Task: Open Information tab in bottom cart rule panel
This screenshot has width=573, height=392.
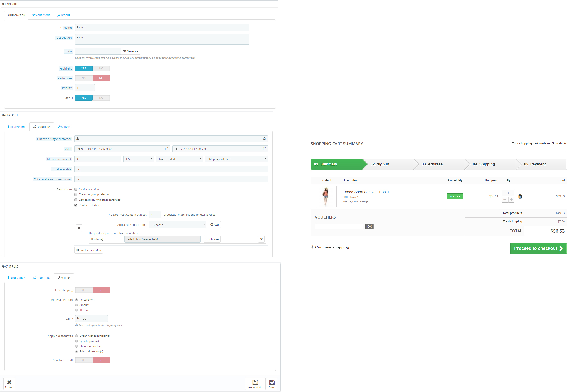Action: [17, 278]
